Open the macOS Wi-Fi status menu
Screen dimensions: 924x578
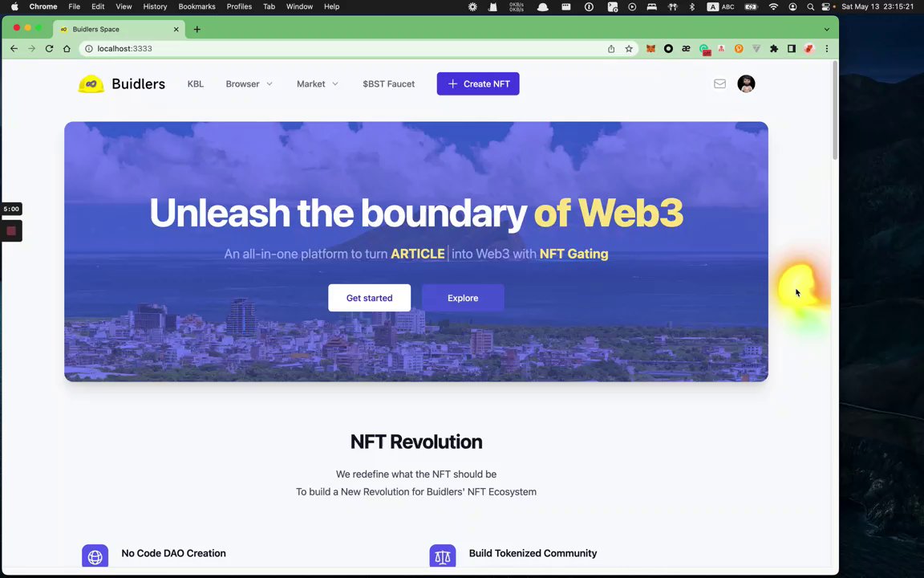(x=774, y=6)
